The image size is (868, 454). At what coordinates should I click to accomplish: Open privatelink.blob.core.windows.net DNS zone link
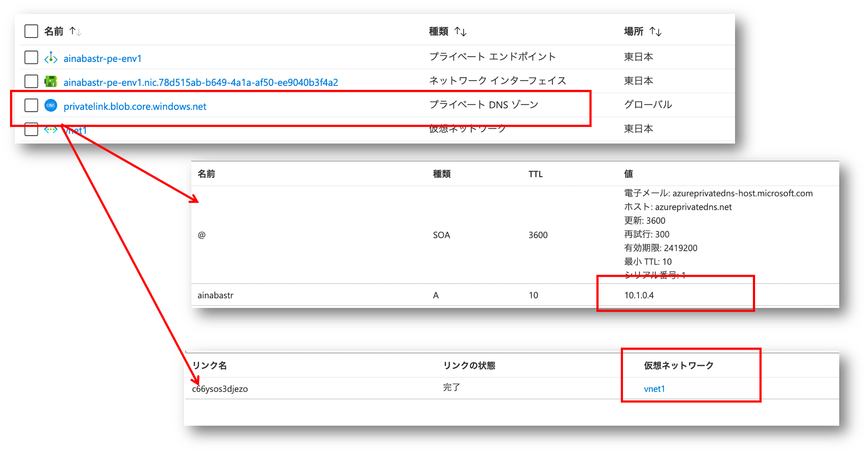click(135, 106)
